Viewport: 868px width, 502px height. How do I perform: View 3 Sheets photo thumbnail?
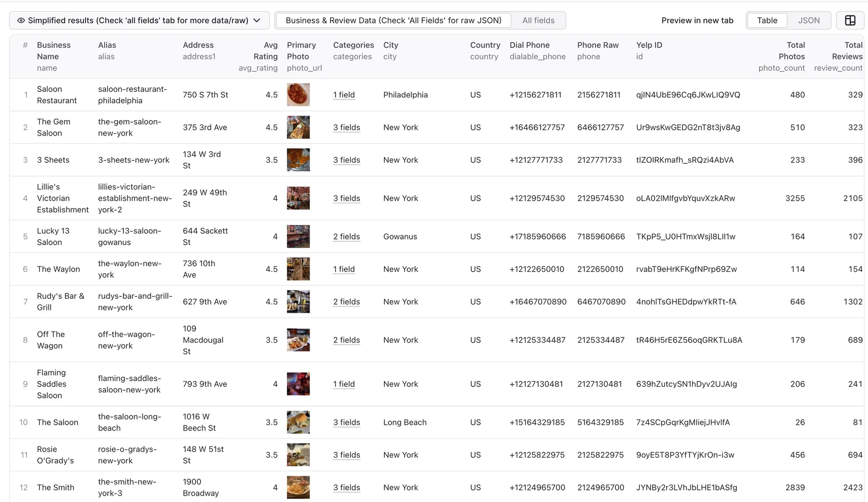(298, 160)
